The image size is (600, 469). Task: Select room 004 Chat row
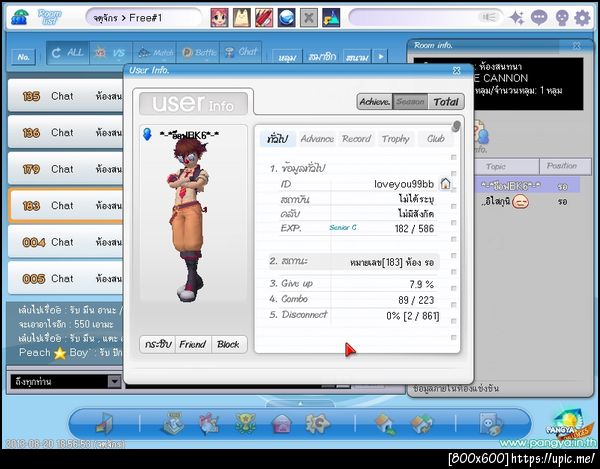coord(66,242)
